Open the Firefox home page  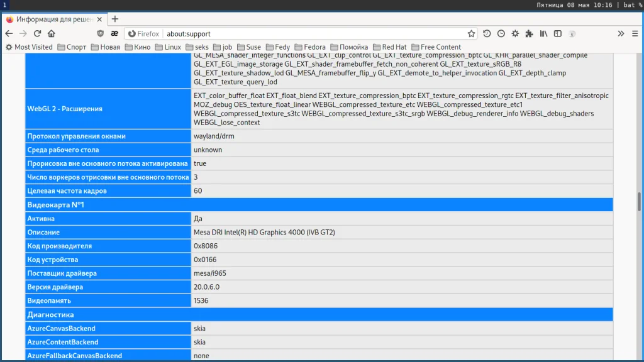click(x=52, y=34)
